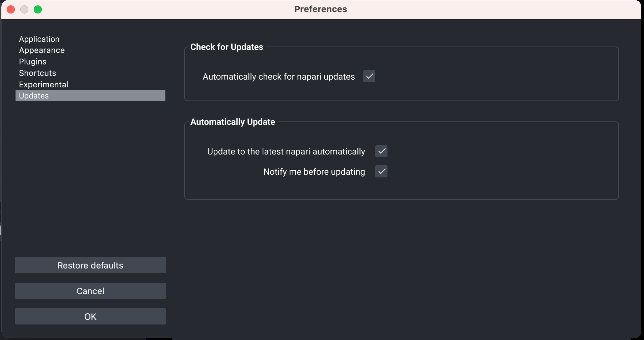Click the "Update to the latest napari automatically" label
This screenshot has width=644, height=340.
[286, 152]
